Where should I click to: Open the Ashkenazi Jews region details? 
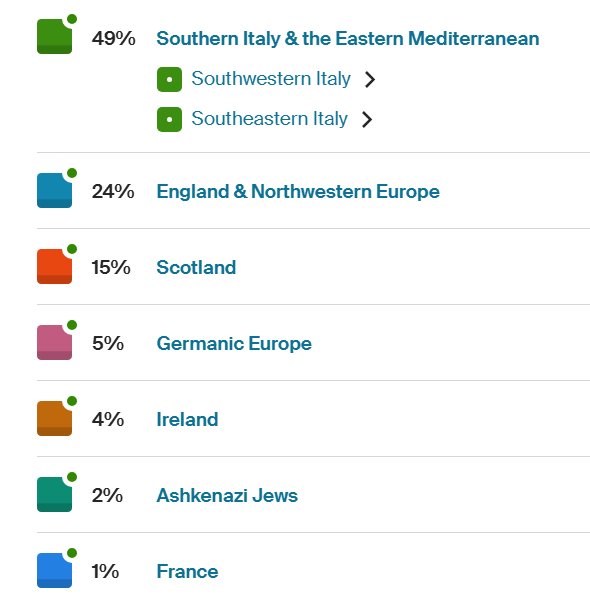(x=227, y=495)
